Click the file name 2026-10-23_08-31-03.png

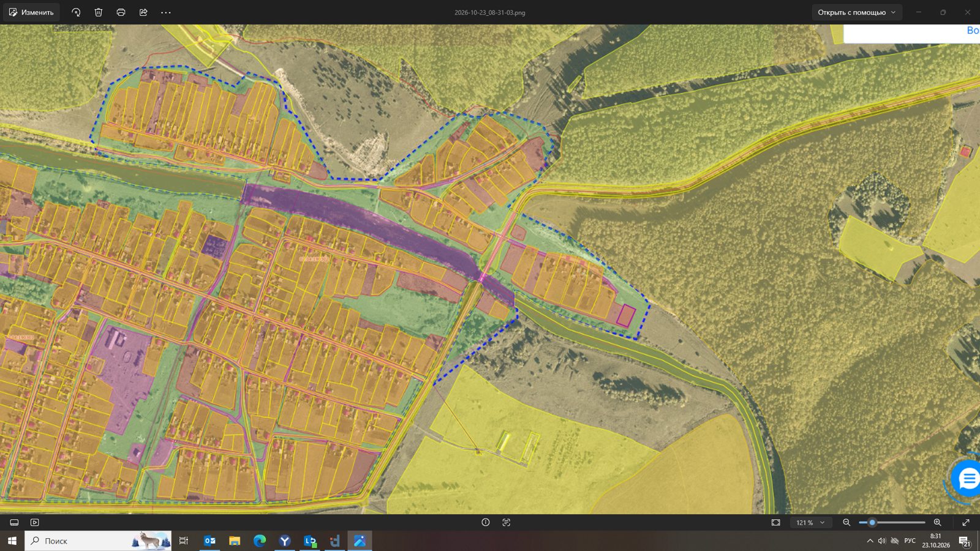tap(490, 12)
